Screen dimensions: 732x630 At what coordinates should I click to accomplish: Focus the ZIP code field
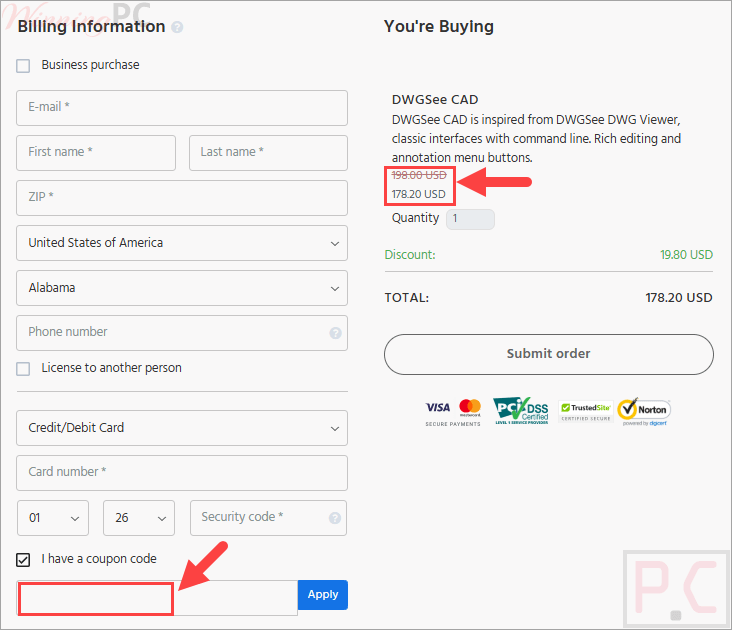[x=182, y=198]
